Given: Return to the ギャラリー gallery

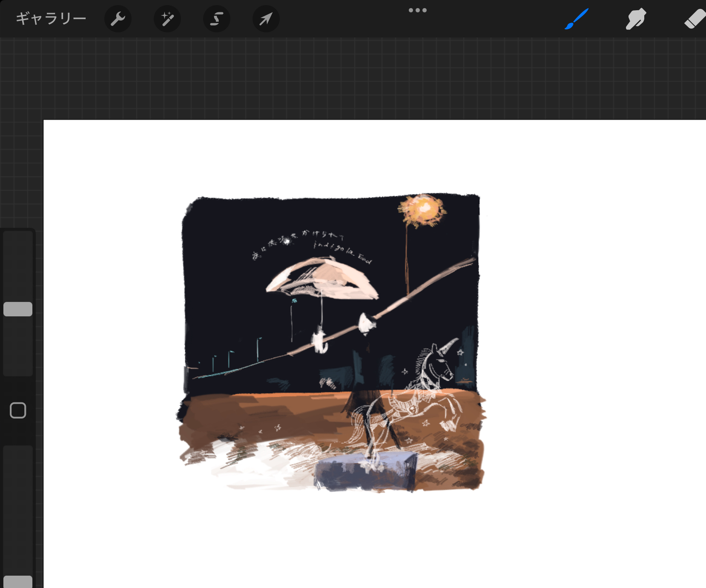Looking at the screenshot, I should [51, 19].
